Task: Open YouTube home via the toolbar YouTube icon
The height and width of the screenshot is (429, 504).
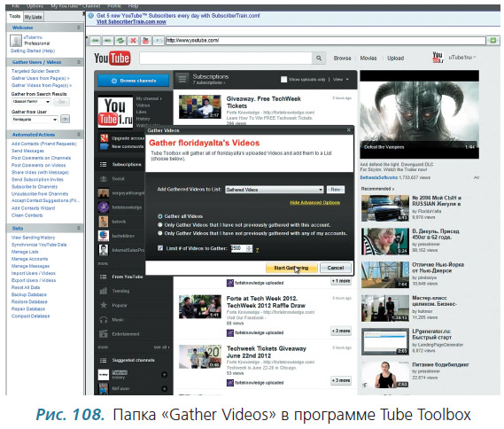Action: pyautogui.click(x=145, y=41)
